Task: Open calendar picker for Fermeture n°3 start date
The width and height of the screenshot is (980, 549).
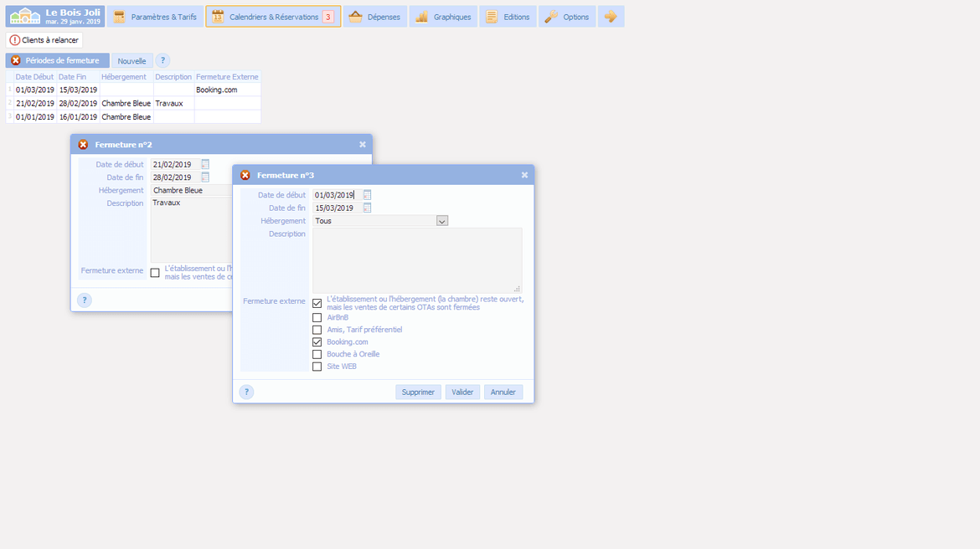Action: (367, 195)
